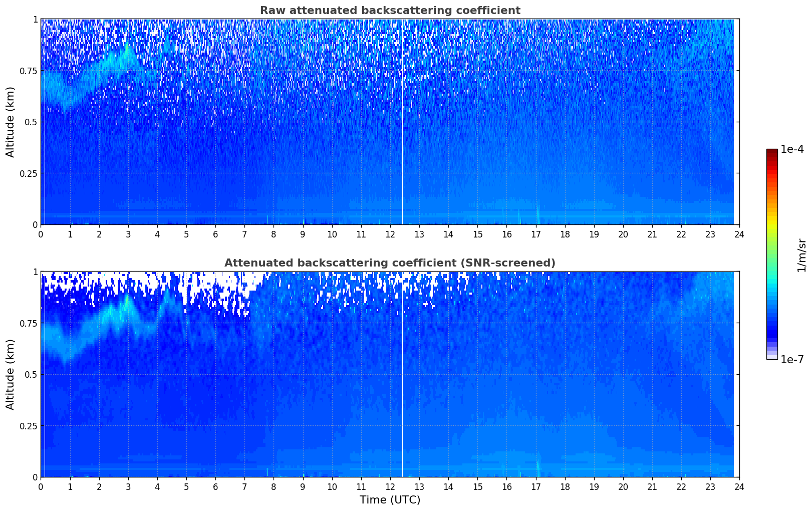Click time tick '15' under the raw plot

click(477, 234)
